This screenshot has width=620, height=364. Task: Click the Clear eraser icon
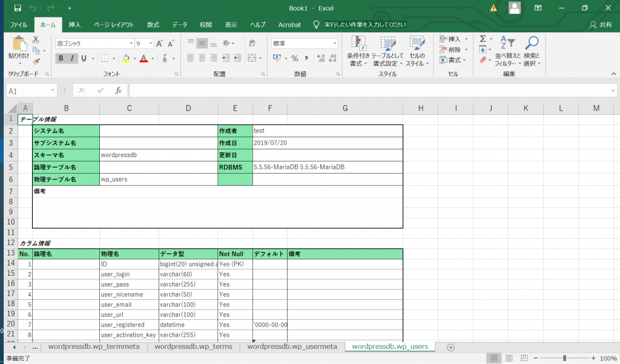click(x=483, y=60)
